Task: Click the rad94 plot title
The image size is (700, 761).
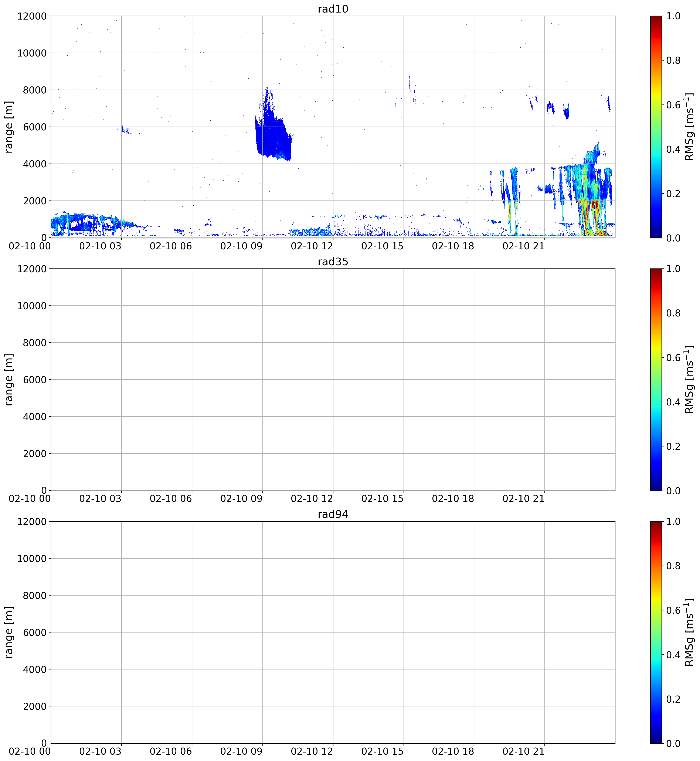Action: coord(333,514)
